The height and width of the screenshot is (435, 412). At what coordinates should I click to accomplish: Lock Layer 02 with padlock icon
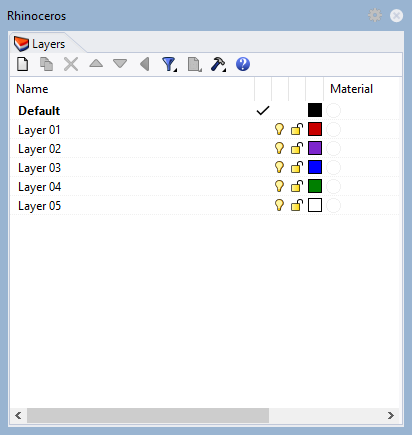(x=297, y=148)
